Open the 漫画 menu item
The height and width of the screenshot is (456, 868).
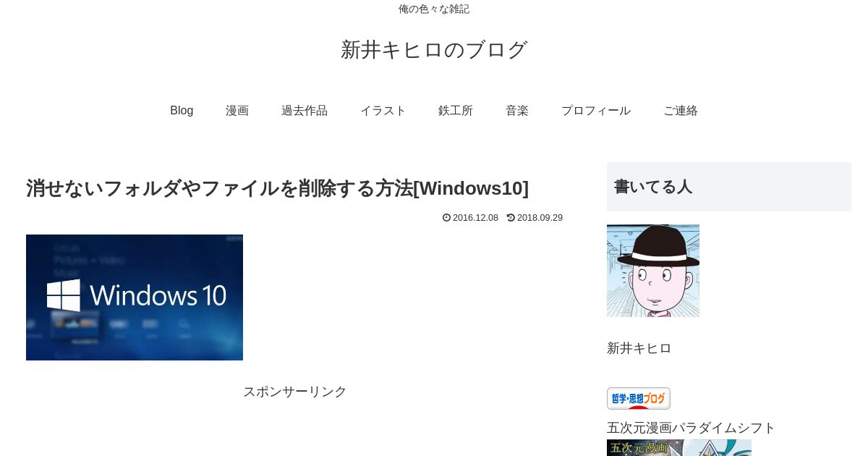(237, 111)
